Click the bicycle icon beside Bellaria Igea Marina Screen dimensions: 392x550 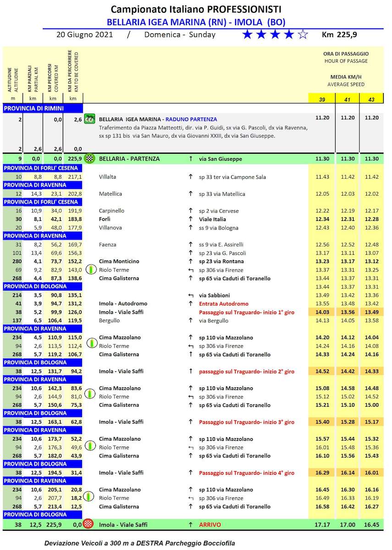tap(90, 119)
